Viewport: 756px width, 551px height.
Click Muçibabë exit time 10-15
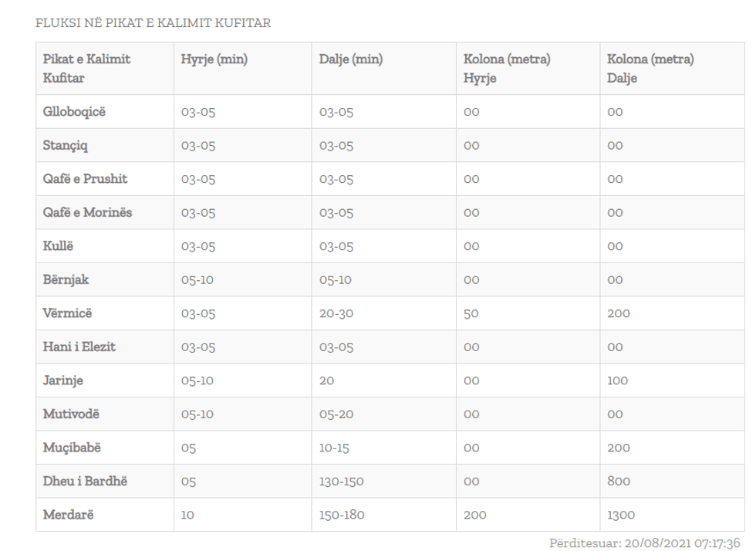tap(335, 448)
